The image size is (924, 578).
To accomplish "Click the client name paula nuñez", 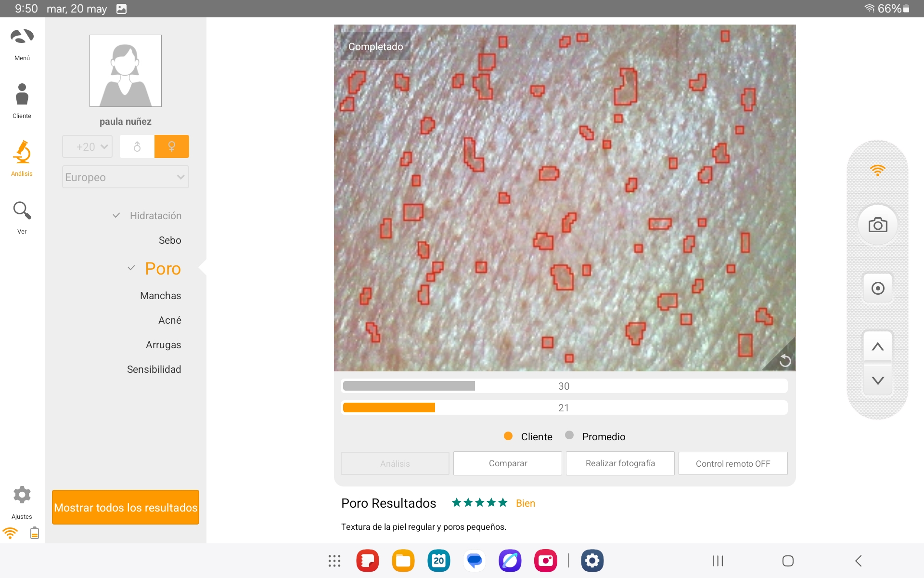I will coord(126,121).
